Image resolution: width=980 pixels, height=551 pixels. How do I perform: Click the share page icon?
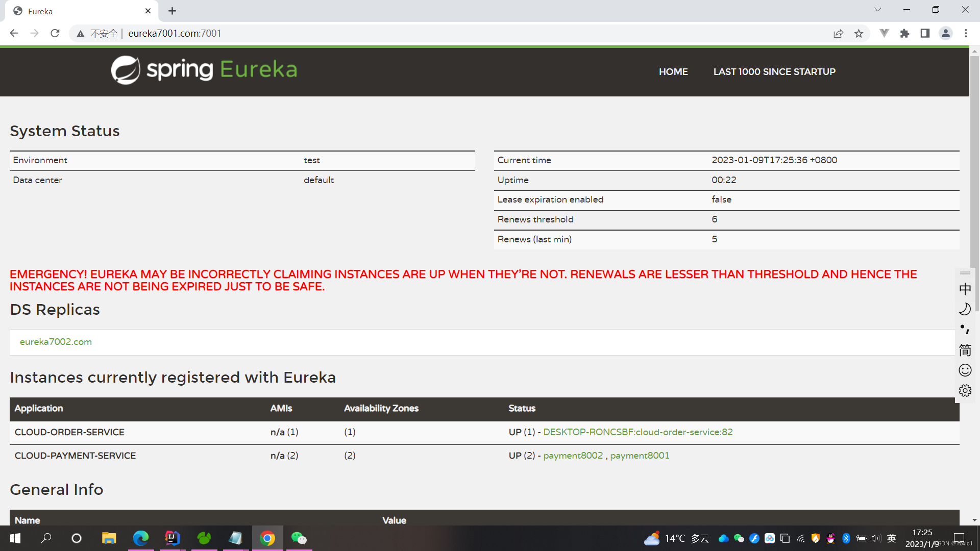[x=838, y=34]
